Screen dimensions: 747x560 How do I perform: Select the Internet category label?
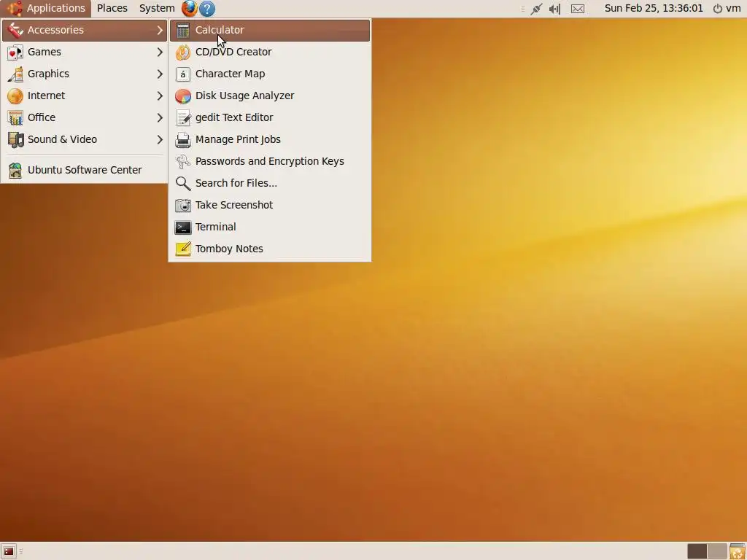coord(46,96)
